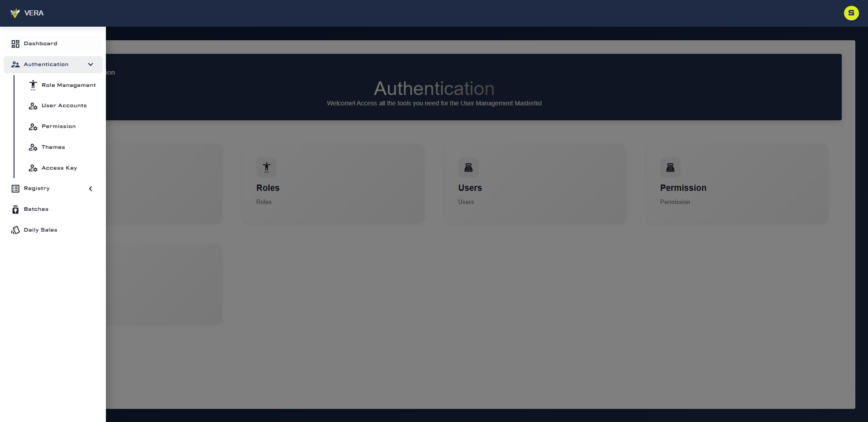Click the icon on the Users card
Viewport: 868px width, 422px height.
click(x=469, y=167)
